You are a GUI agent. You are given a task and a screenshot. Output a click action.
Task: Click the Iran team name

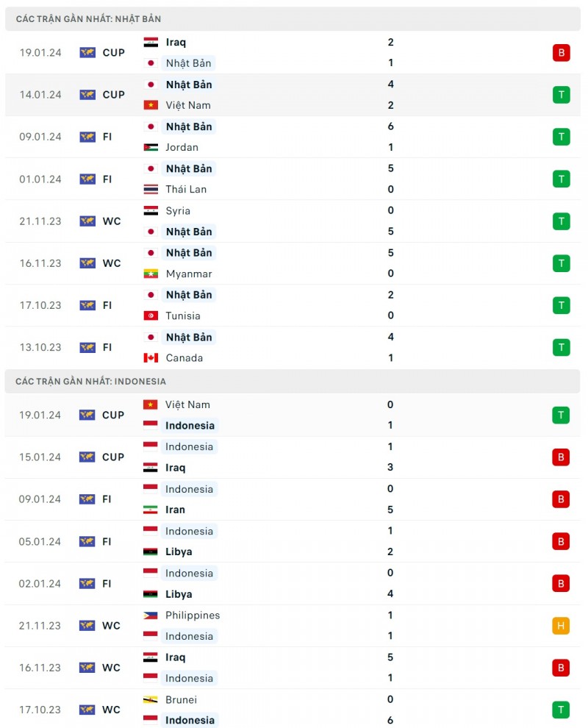tap(175, 510)
